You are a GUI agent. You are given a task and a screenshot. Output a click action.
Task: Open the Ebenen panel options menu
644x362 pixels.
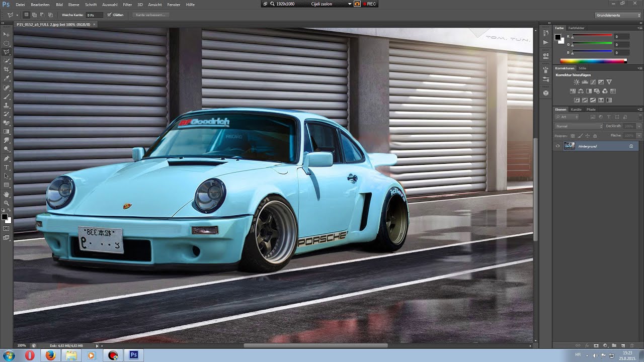click(639, 109)
